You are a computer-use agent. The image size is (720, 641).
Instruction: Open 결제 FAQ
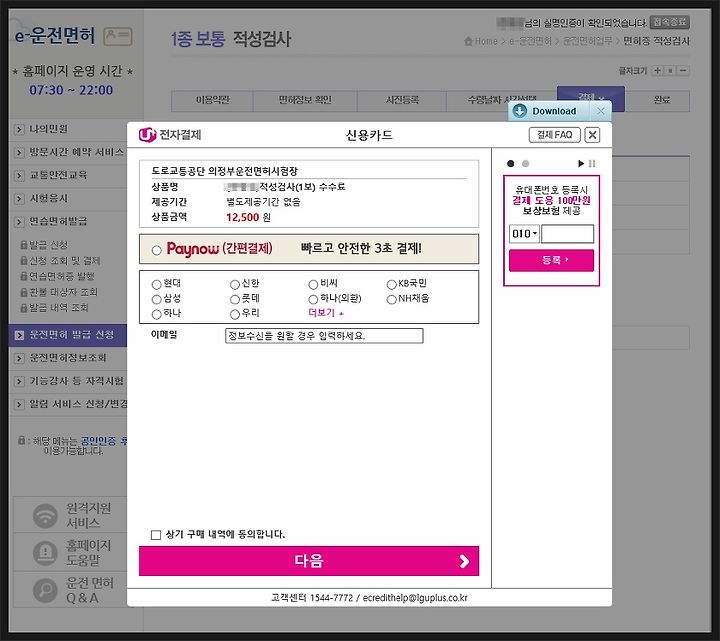pos(555,135)
